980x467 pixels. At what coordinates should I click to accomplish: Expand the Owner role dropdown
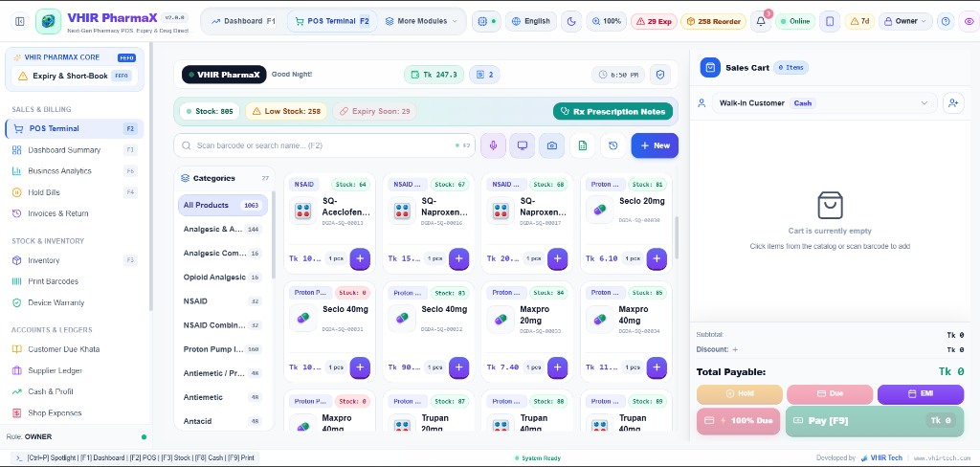point(905,21)
